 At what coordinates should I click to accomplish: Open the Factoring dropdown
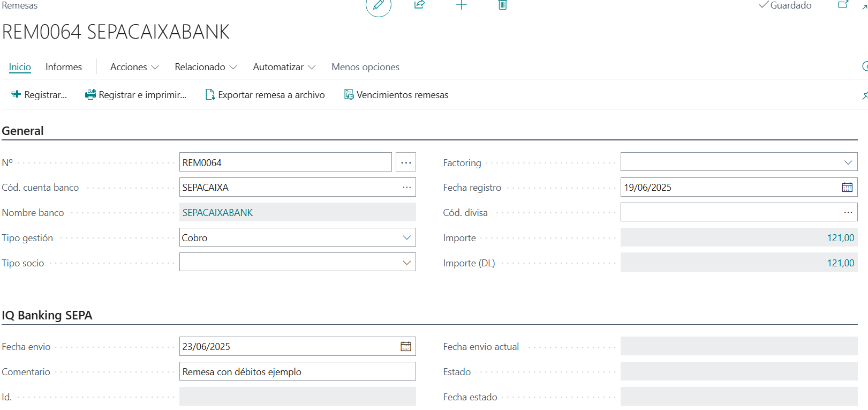click(x=848, y=162)
